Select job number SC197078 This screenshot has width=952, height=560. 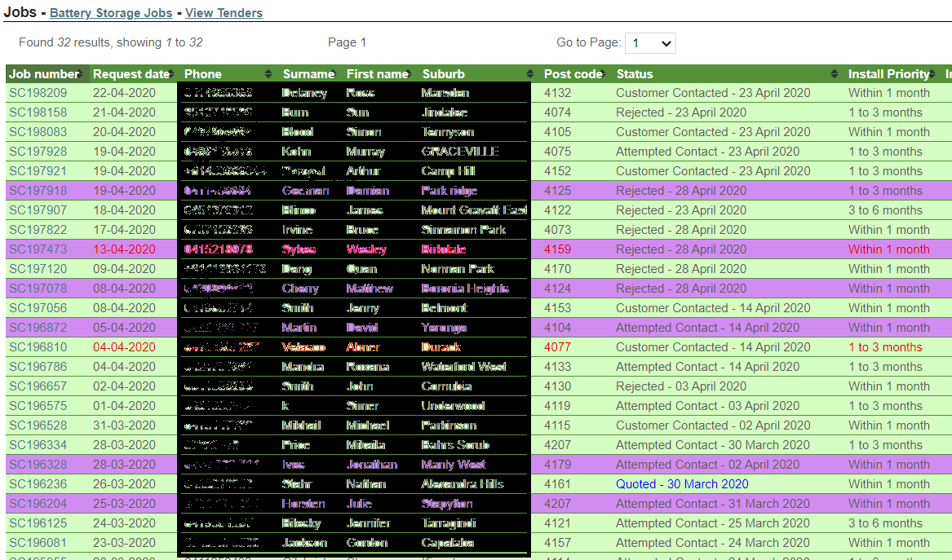pyautogui.click(x=38, y=289)
